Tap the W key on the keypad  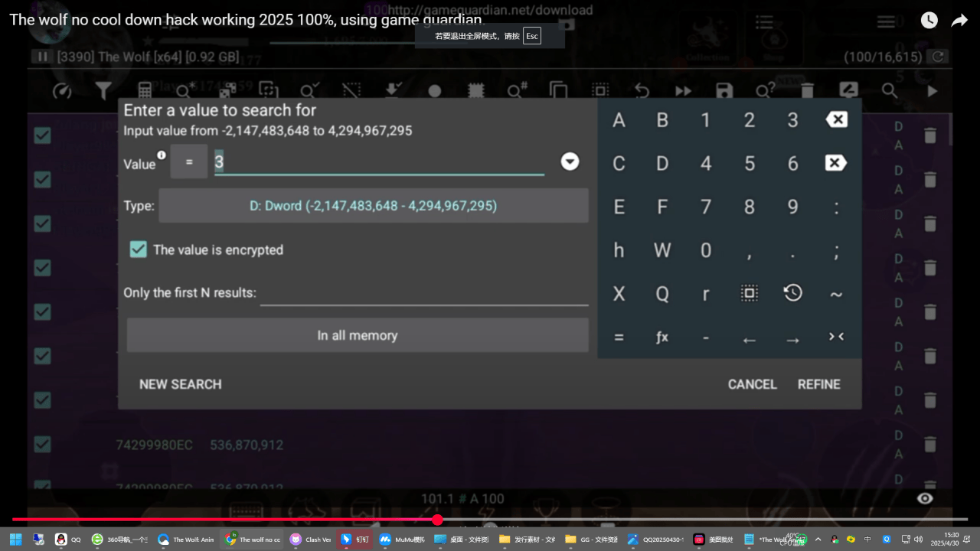click(x=662, y=250)
